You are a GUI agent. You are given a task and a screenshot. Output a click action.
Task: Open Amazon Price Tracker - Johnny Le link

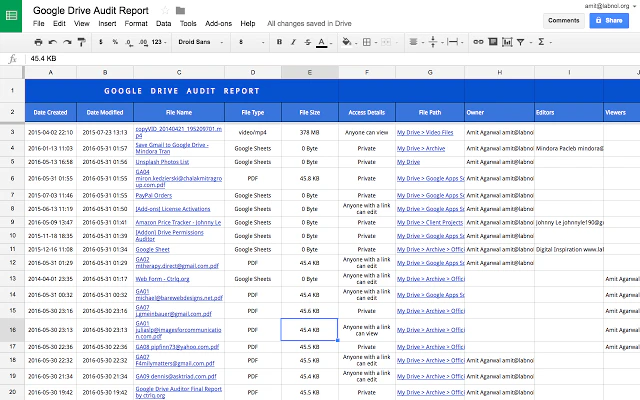[178, 222]
